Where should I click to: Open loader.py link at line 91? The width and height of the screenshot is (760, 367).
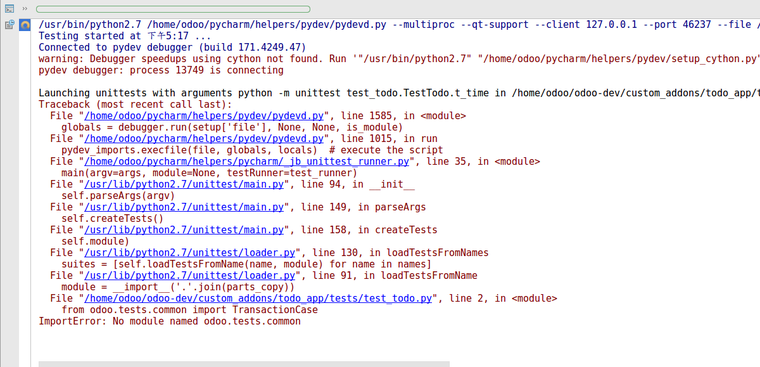pos(190,275)
